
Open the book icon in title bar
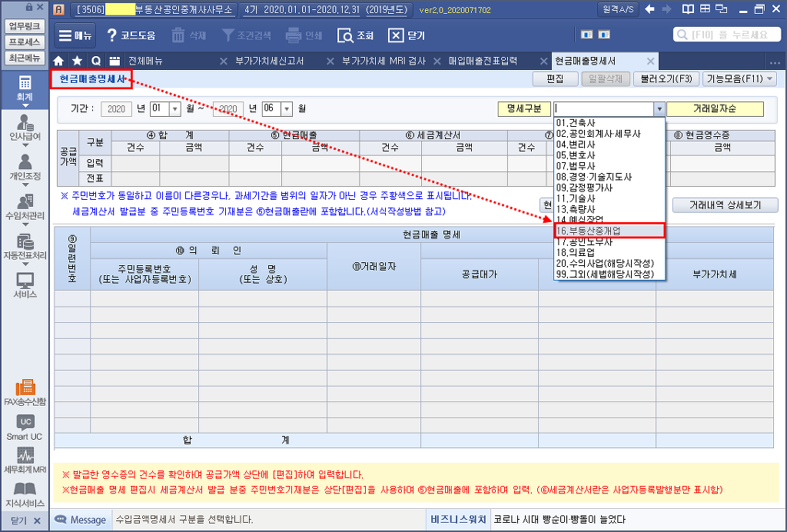click(x=688, y=9)
